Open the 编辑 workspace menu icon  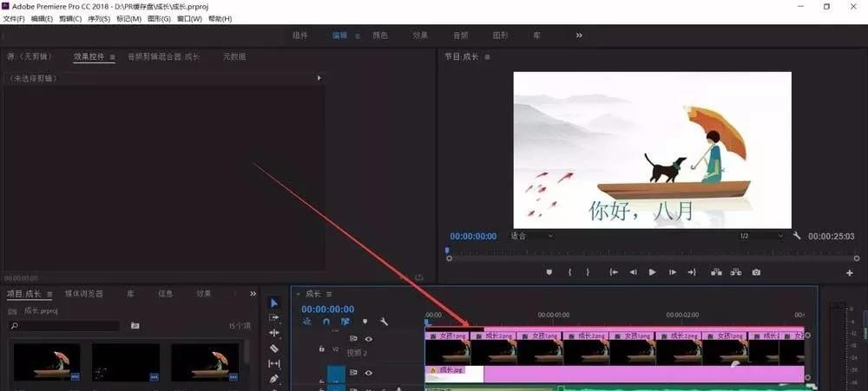tap(357, 36)
